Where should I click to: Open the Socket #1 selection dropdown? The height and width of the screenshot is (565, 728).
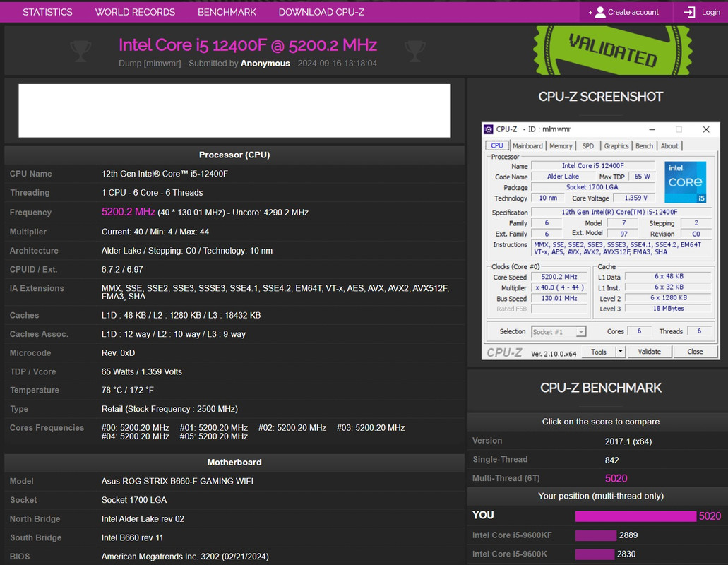[559, 331]
